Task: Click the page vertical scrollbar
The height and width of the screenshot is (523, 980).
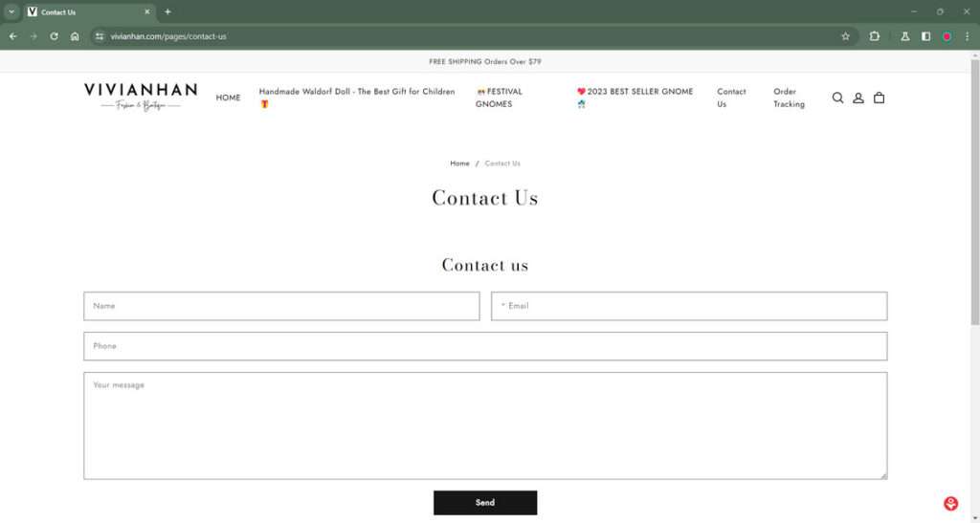Action: click(974, 192)
